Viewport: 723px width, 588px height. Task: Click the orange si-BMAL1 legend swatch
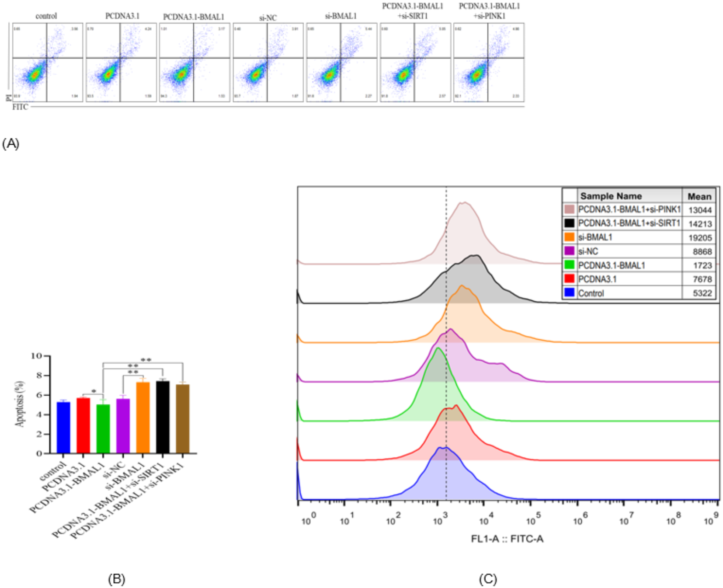pyautogui.click(x=569, y=237)
